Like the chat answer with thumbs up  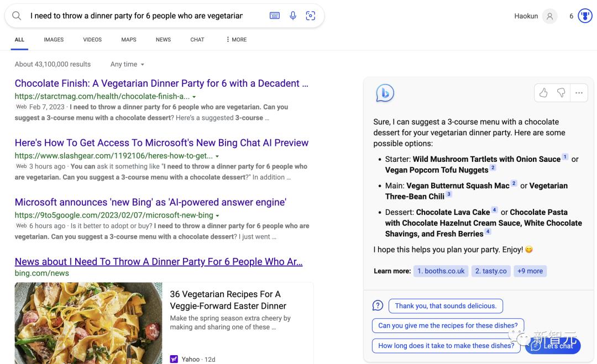543,93
